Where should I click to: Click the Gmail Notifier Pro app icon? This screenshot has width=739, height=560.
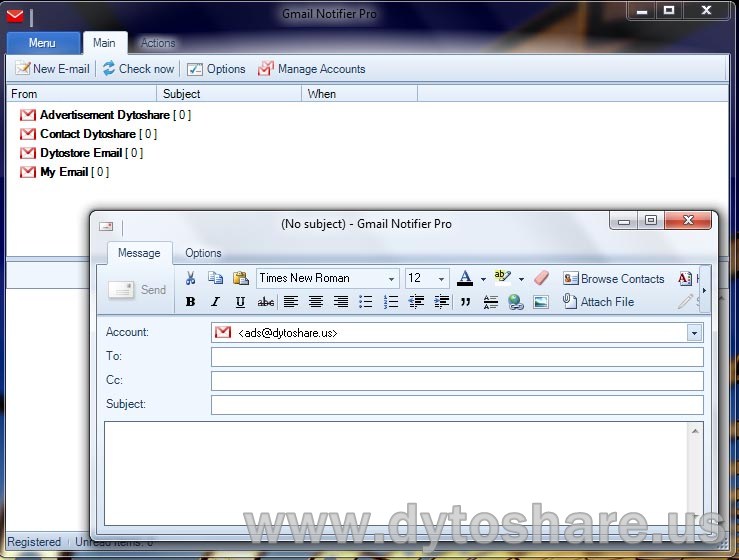[x=15, y=16]
